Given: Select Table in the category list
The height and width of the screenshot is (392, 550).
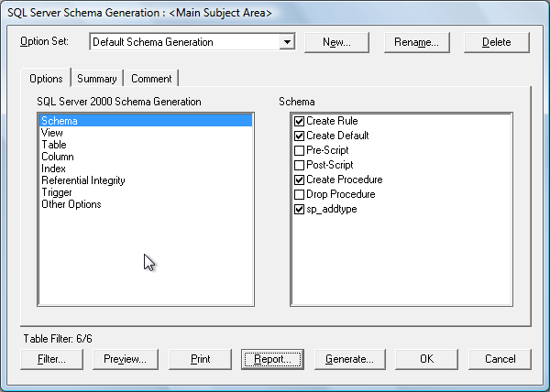Looking at the screenshot, I should (x=146, y=145).
